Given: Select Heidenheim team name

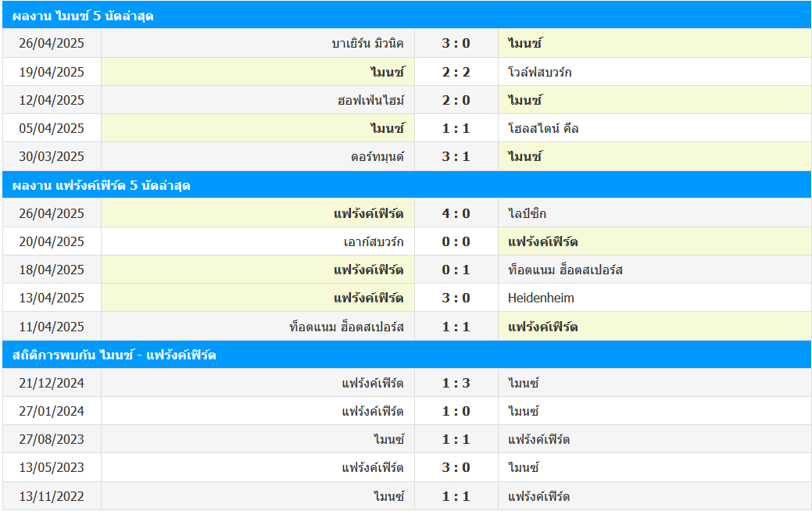Looking at the screenshot, I should pyautogui.click(x=541, y=298).
